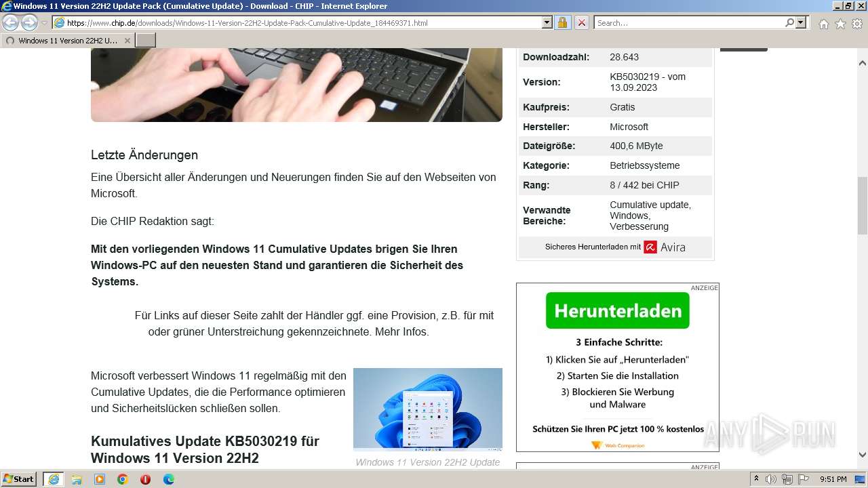
Task: Open the Windows Start button
Action: pyautogui.click(x=19, y=479)
